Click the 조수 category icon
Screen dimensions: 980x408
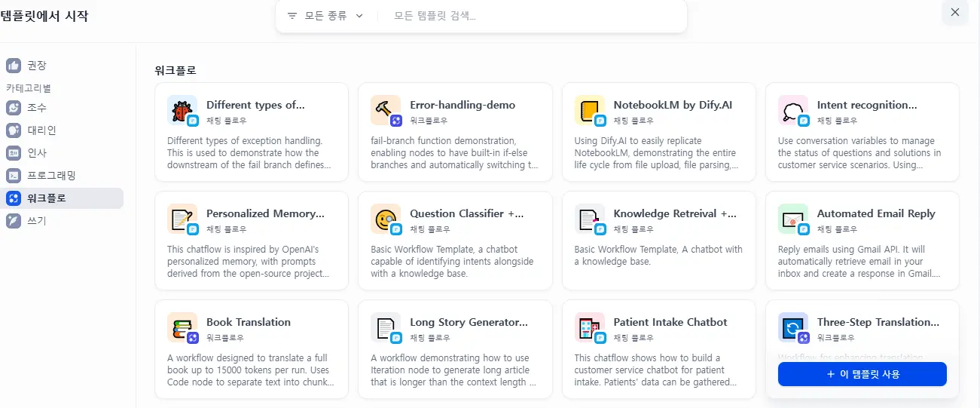[x=14, y=108]
